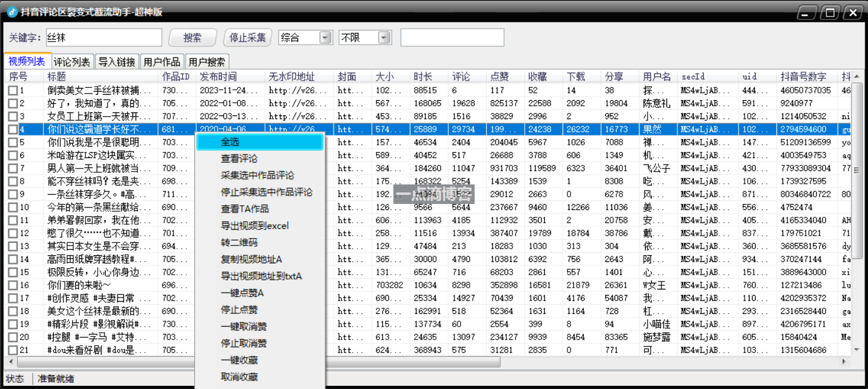Click the 准备就绪 status bar text

tap(56, 379)
